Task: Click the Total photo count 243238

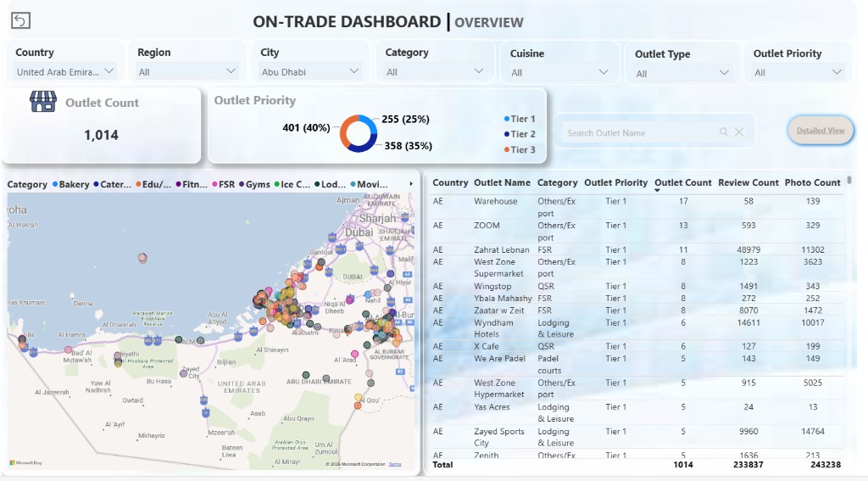Action: [826, 465]
